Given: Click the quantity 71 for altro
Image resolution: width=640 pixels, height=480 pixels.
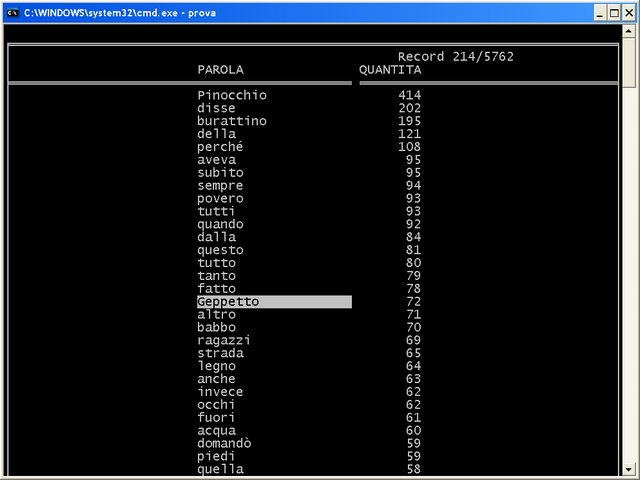Looking at the screenshot, I should click(413, 315).
